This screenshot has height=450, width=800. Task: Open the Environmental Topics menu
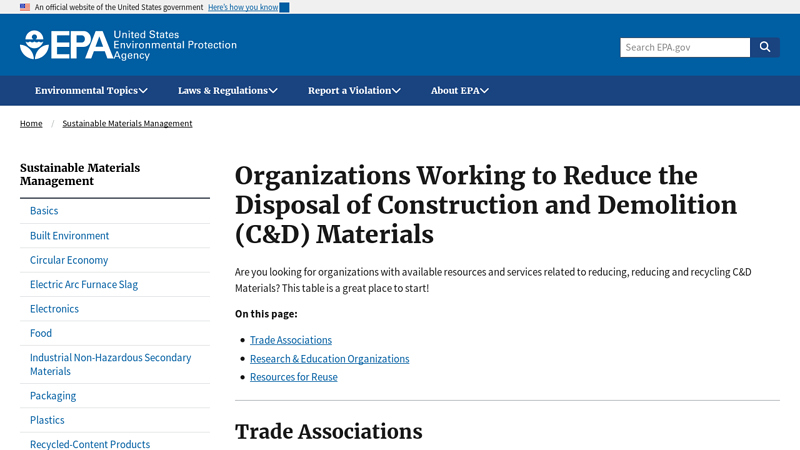pos(91,90)
